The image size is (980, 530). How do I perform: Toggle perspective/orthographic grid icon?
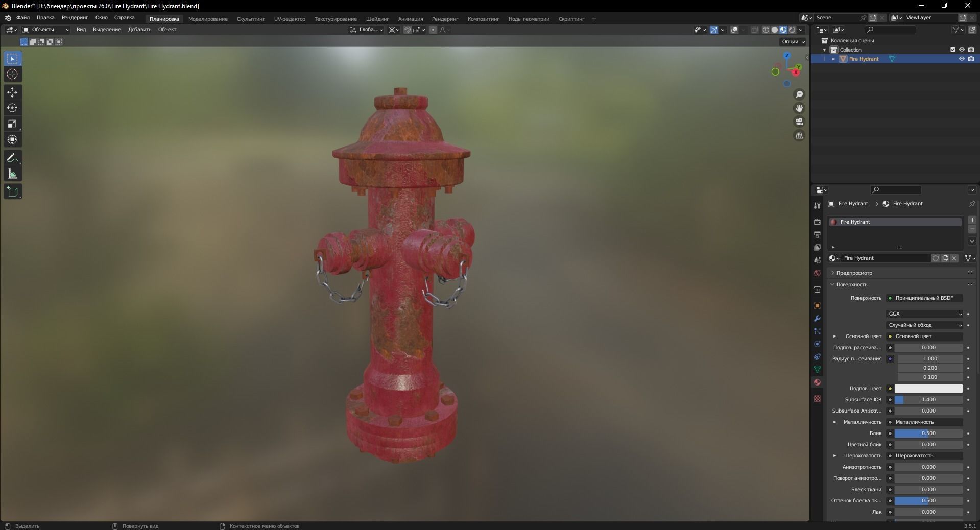pos(799,135)
